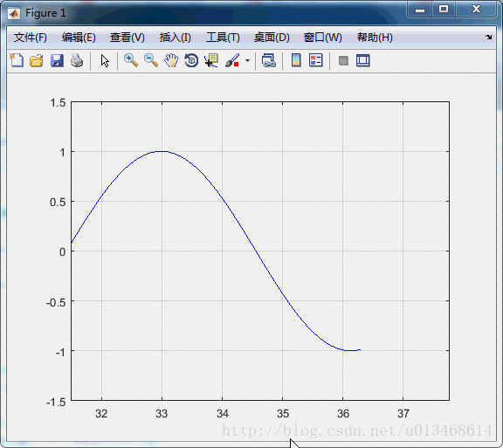Select the Edit Plot arrow tool
503x448 pixels.
tap(105, 60)
